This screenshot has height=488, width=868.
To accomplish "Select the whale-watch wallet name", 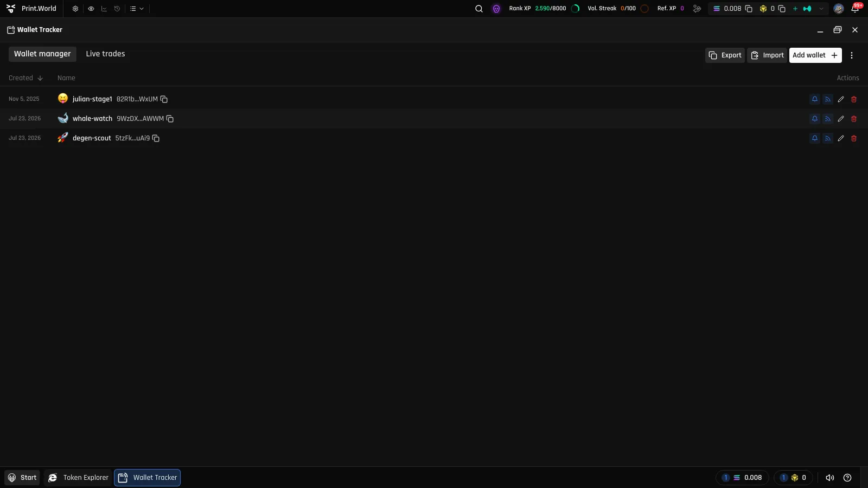I will 92,119.
